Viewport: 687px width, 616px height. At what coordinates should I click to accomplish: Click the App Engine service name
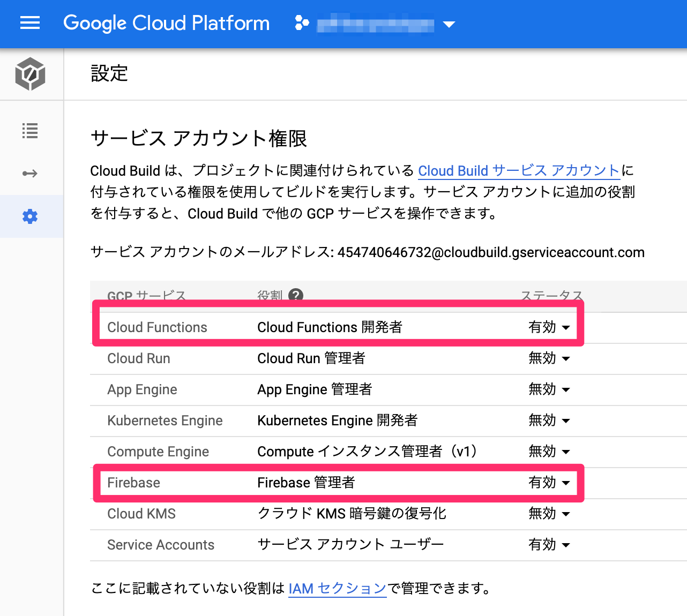(142, 389)
